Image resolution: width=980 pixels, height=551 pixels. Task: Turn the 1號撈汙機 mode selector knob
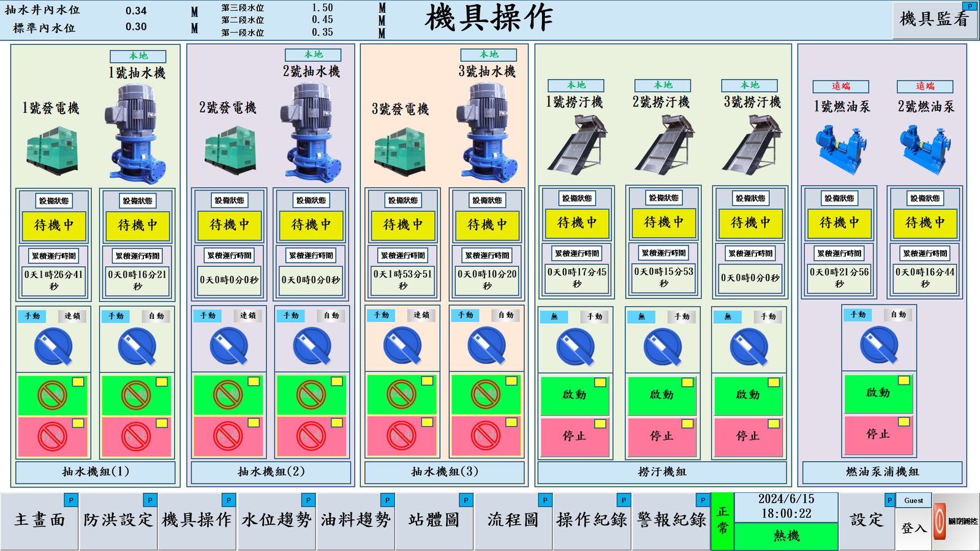click(x=575, y=347)
